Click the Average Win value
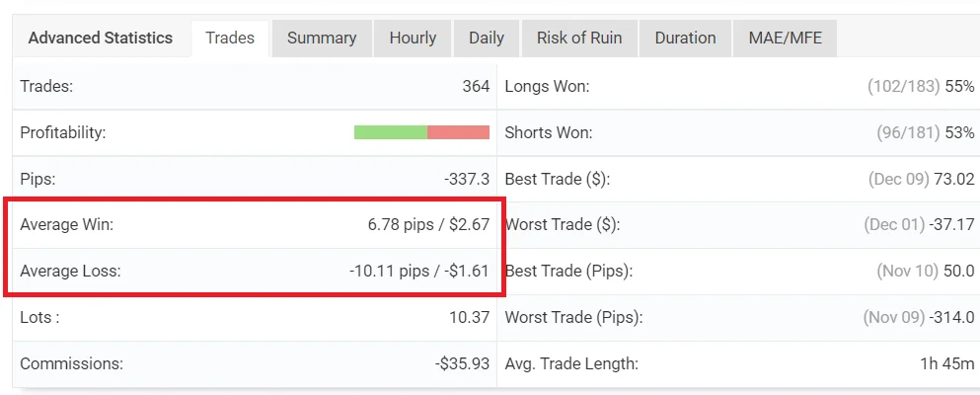Screen dimensions: 980x395 click(428, 225)
